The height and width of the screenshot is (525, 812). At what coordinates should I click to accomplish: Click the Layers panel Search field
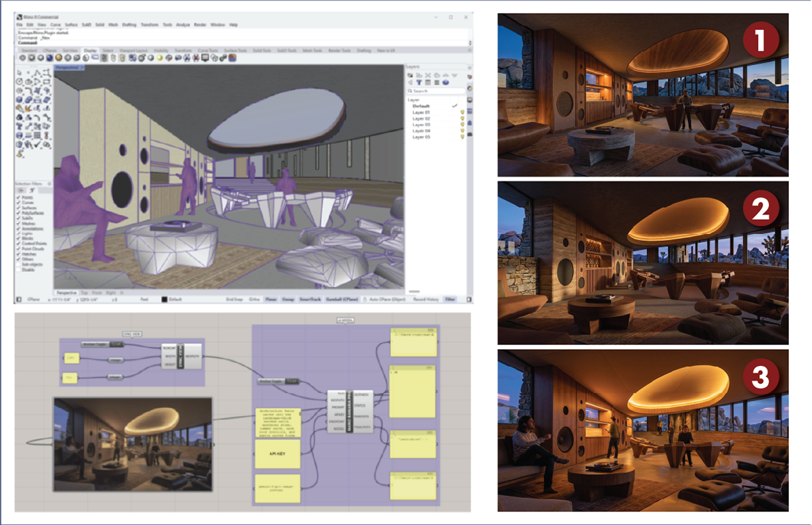[x=436, y=91]
